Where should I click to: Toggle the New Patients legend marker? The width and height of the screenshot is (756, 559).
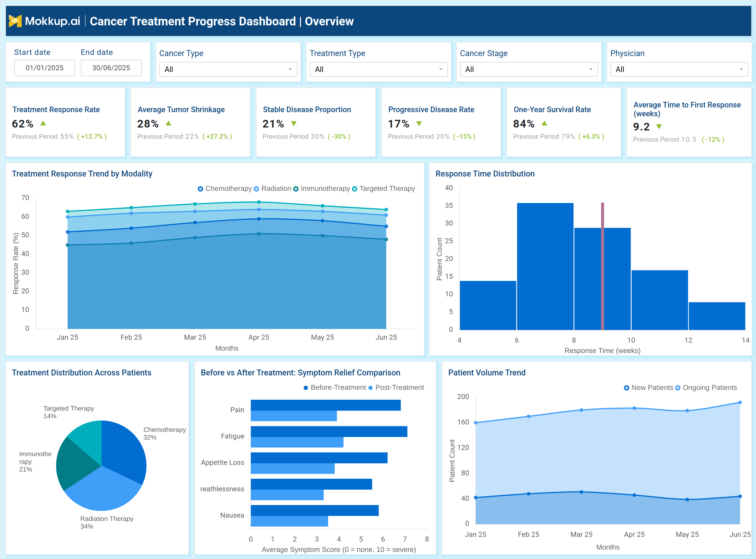coord(626,388)
